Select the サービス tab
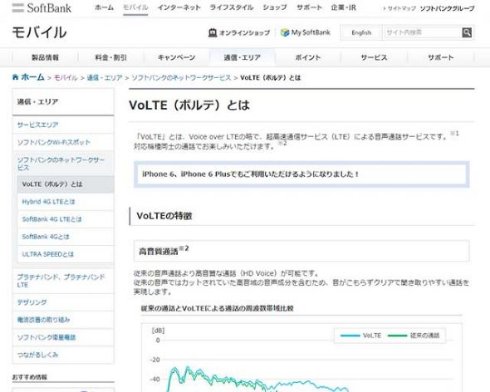 point(374,58)
